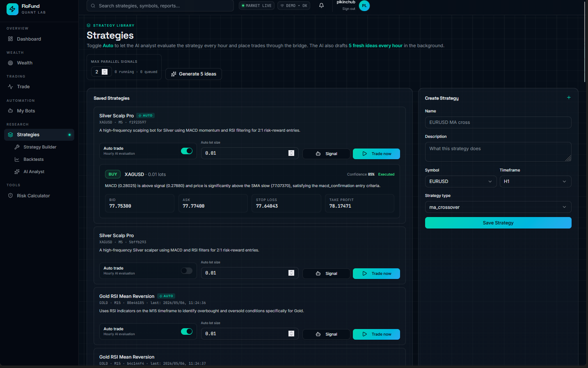Navigate to My Bots

(x=39, y=111)
